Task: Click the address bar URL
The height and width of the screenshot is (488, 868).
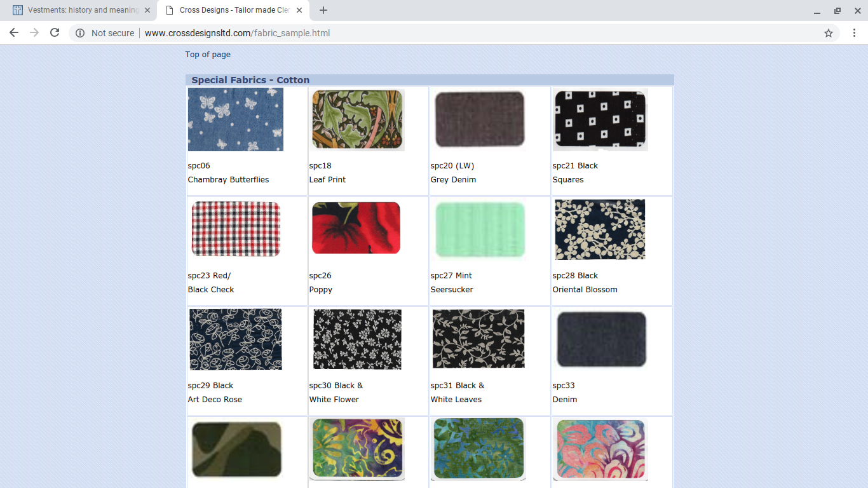Action: pos(238,33)
